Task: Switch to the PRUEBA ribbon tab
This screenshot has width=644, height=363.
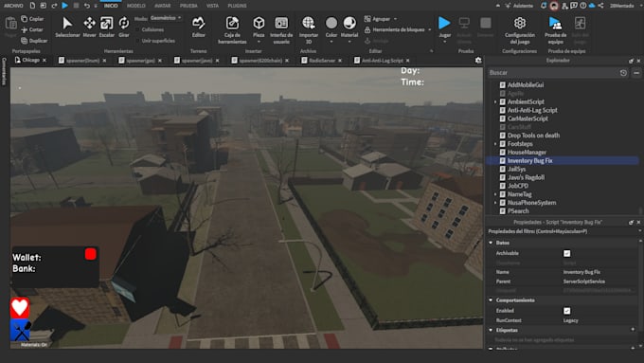Action: (188, 6)
